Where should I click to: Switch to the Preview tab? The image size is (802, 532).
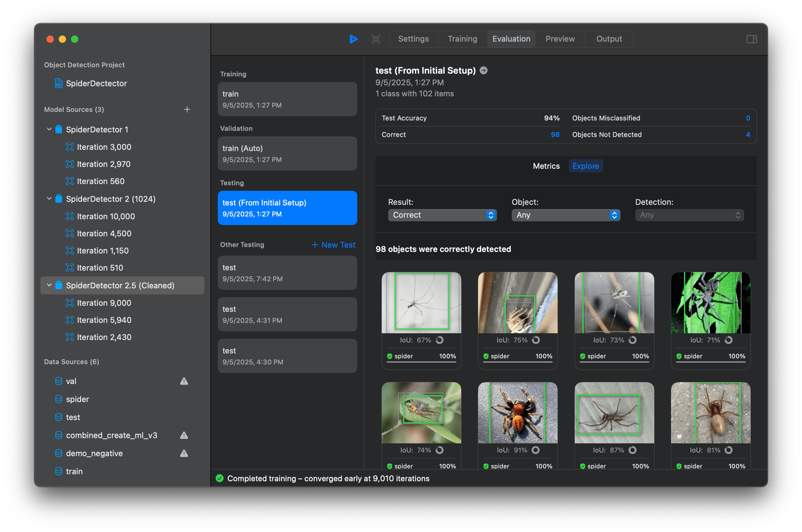click(560, 39)
